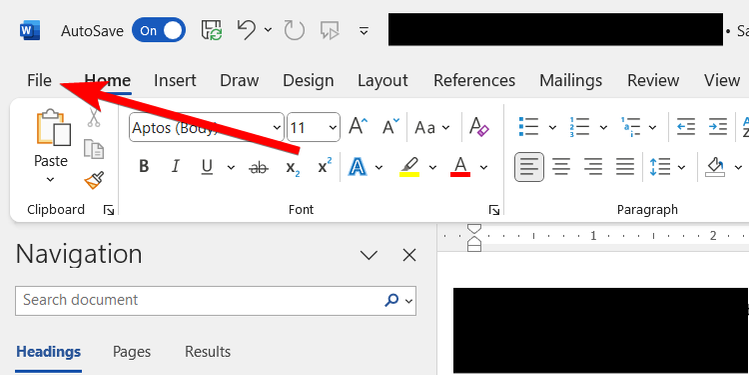Viewport: 749px width, 375px height.
Task: Toggle Strikethrough formatting
Action: (x=259, y=167)
